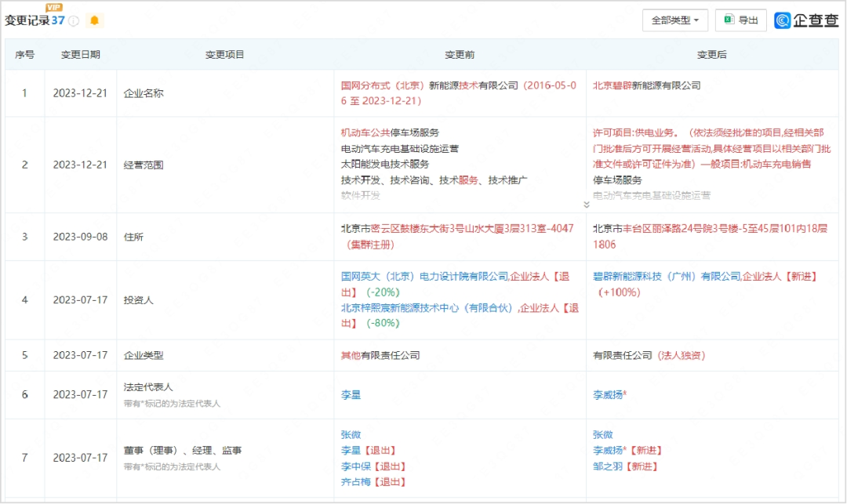Open 北京碧辟新能源有限公司 company link
Screen dimensions: 847x504
(x=645, y=85)
